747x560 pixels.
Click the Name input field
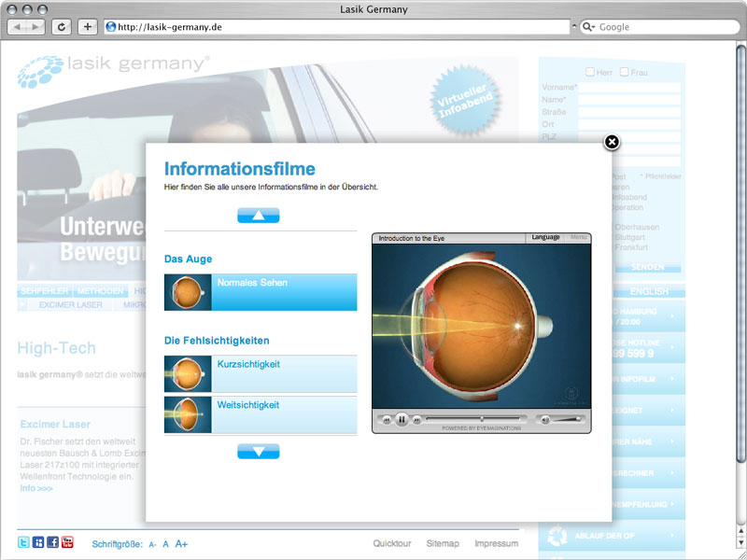pyautogui.click(x=629, y=100)
